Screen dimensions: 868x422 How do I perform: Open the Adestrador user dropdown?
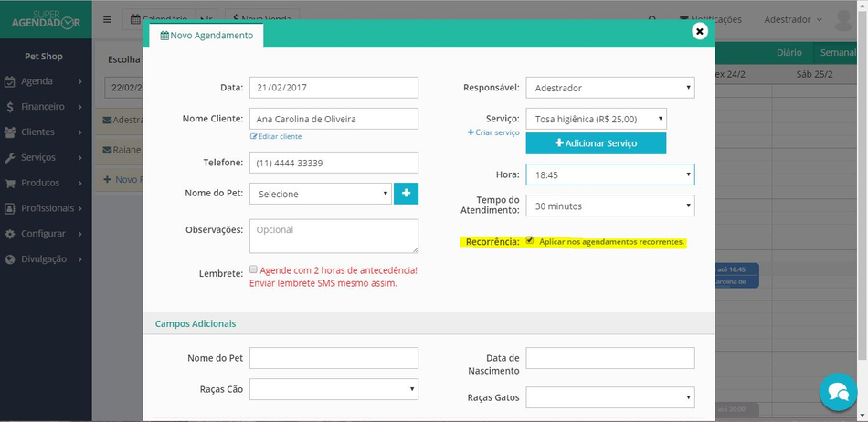pyautogui.click(x=793, y=19)
